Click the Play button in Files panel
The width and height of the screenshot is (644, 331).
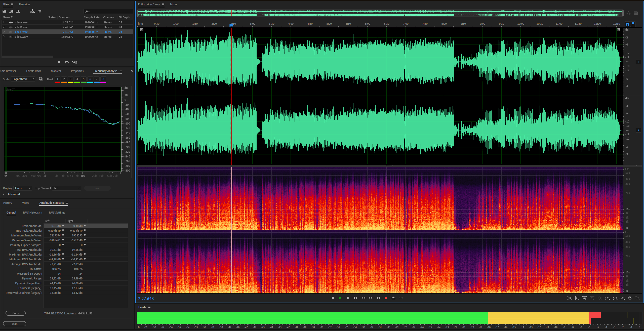pyautogui.click(x=59, y=62)
